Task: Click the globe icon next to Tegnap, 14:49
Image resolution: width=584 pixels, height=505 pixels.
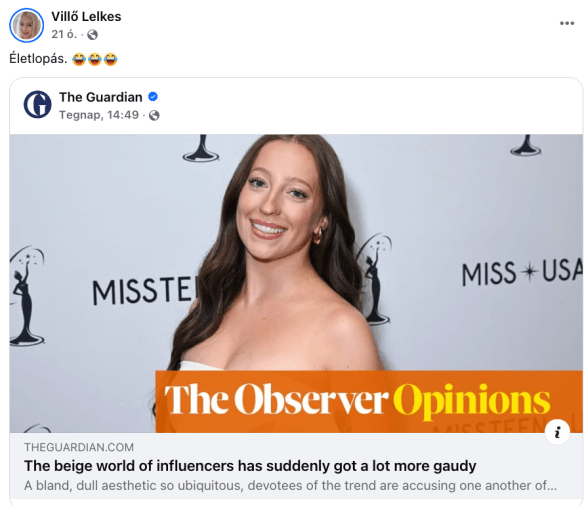Action: click(154, 115)
